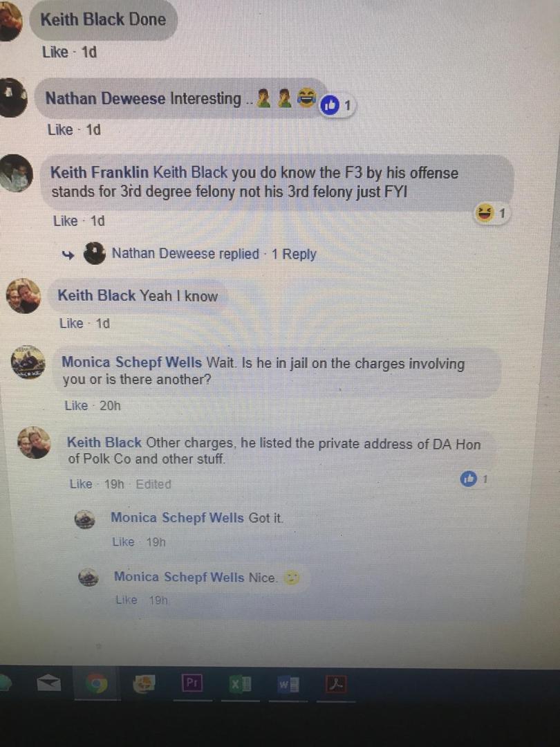Like Keith Black's 'Yeah I know' comment
The image size is (560, 747).
71,324
